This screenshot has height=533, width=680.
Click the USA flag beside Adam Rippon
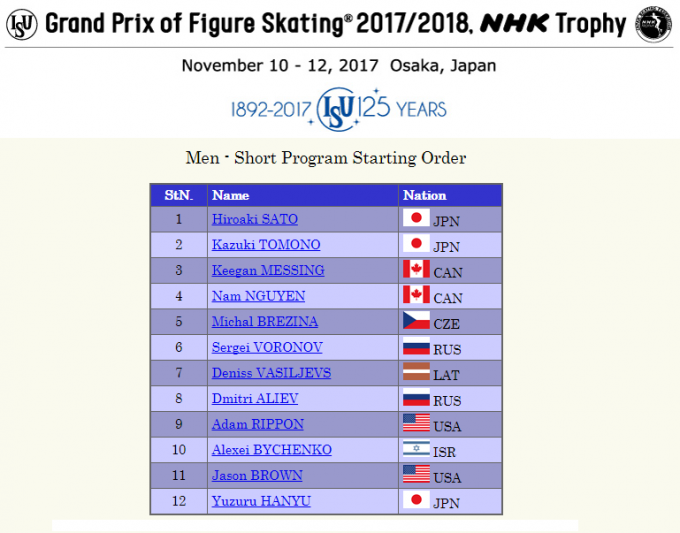(415, 424)
